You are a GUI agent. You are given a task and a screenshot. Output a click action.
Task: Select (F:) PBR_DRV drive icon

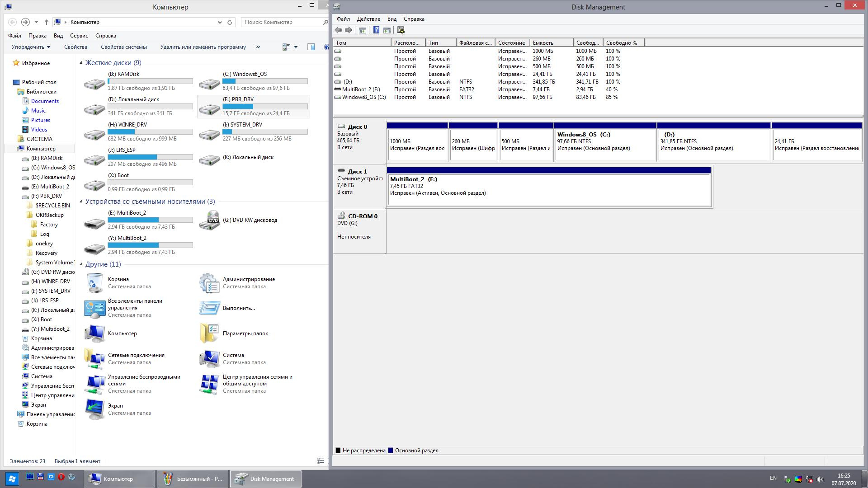(209, 109)
